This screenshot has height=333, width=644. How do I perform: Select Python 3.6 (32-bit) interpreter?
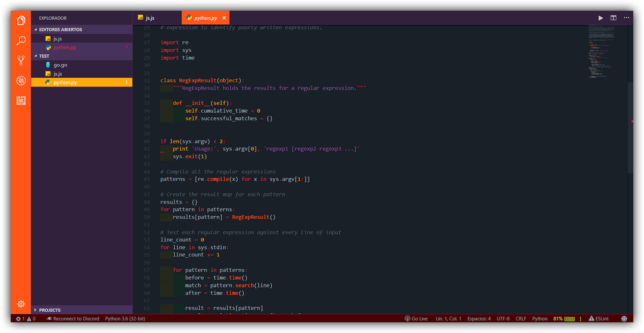click(x=125, y=319)
